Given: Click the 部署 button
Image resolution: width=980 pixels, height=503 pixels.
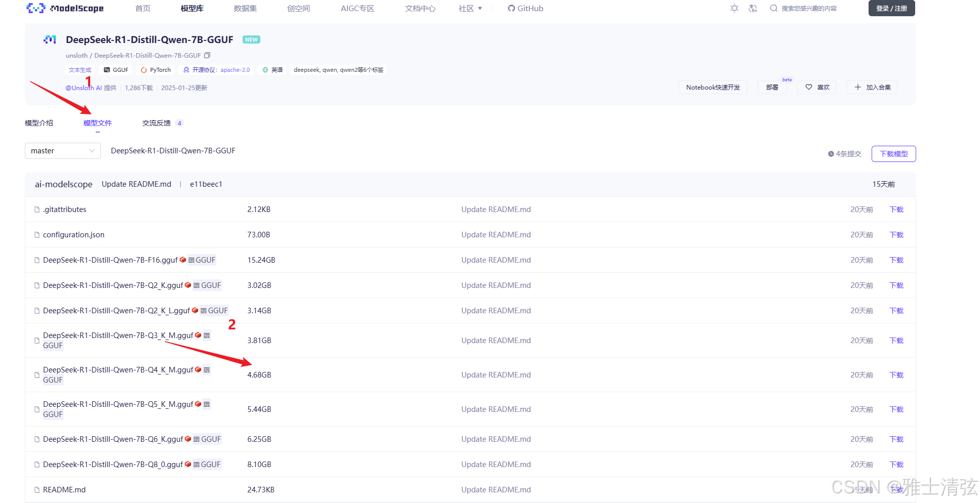Looking at the screenshot, I should [x=772, y=87].
